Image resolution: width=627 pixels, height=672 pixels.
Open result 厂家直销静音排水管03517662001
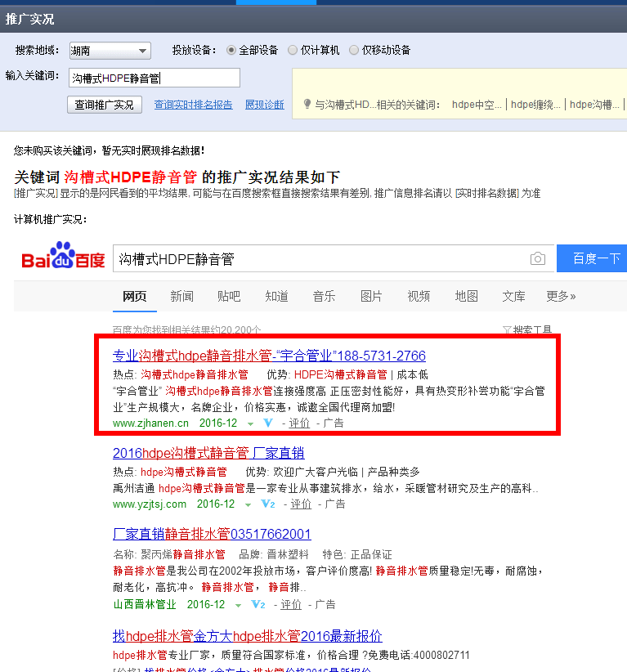[x=213, y=534]
